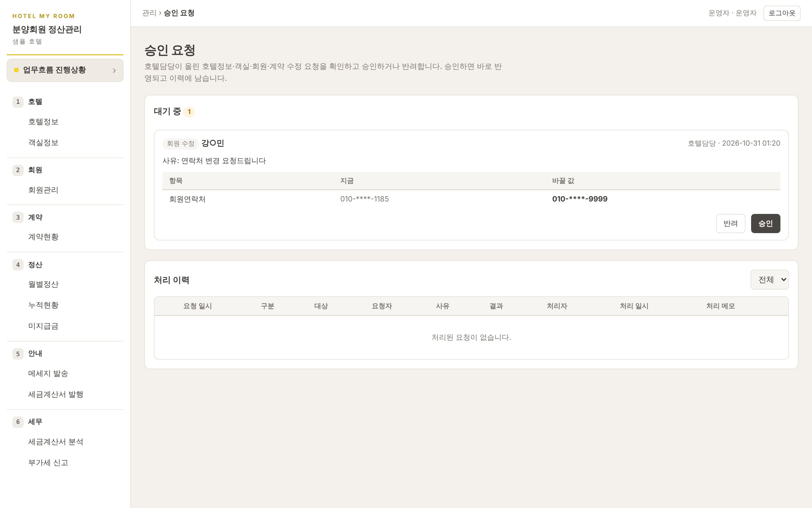This screenshot has width=812, height=508.
Task: Click the step 1 number badge beside 호텔
Action: [18, 102]
